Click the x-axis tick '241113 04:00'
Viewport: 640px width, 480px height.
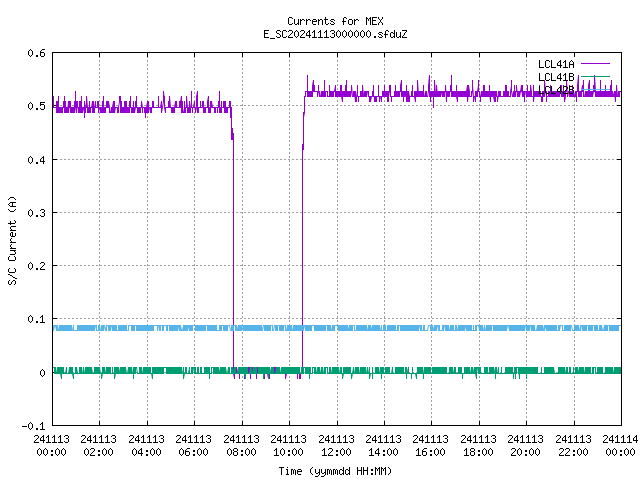click(x=146, y=446)
